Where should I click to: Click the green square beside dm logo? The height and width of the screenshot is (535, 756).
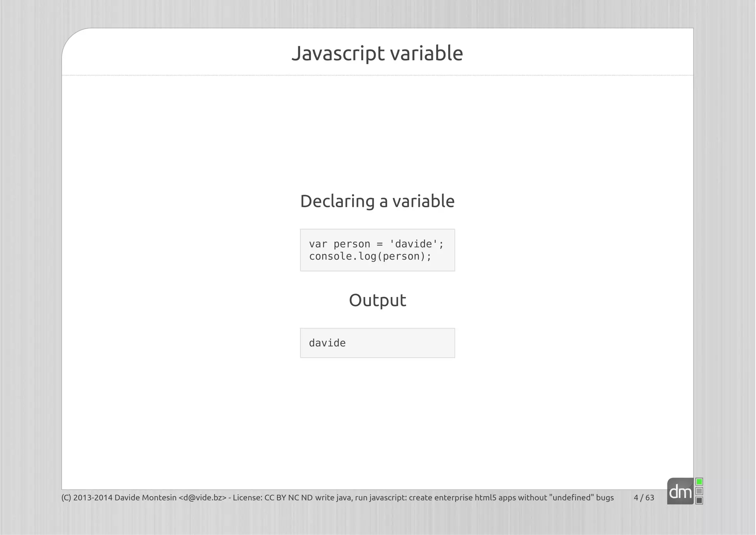pos(699,482)
